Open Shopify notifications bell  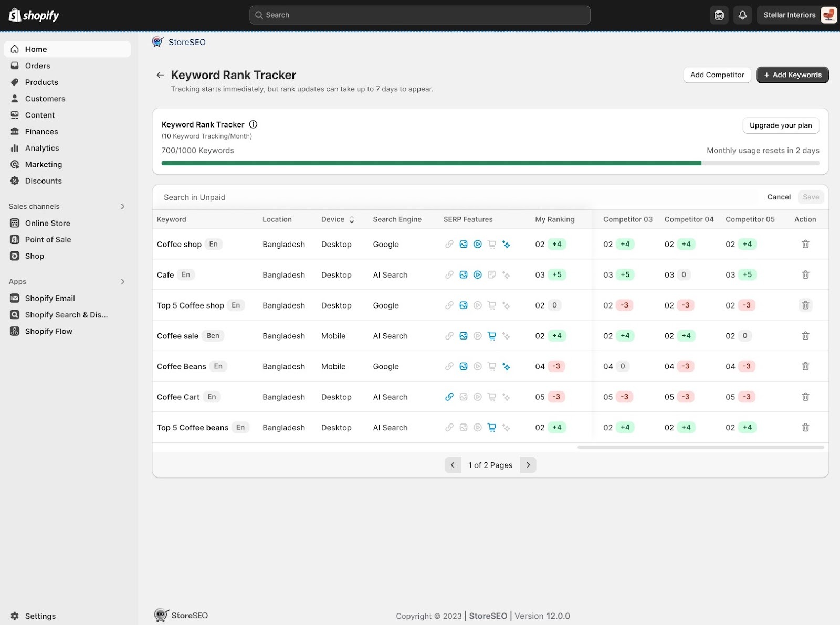tap(742, 15)
